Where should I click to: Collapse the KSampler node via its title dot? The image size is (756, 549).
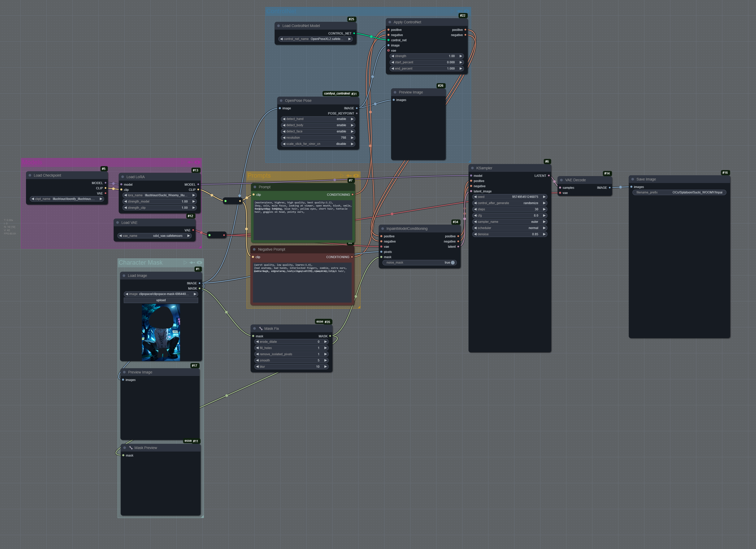coord(472,168)
